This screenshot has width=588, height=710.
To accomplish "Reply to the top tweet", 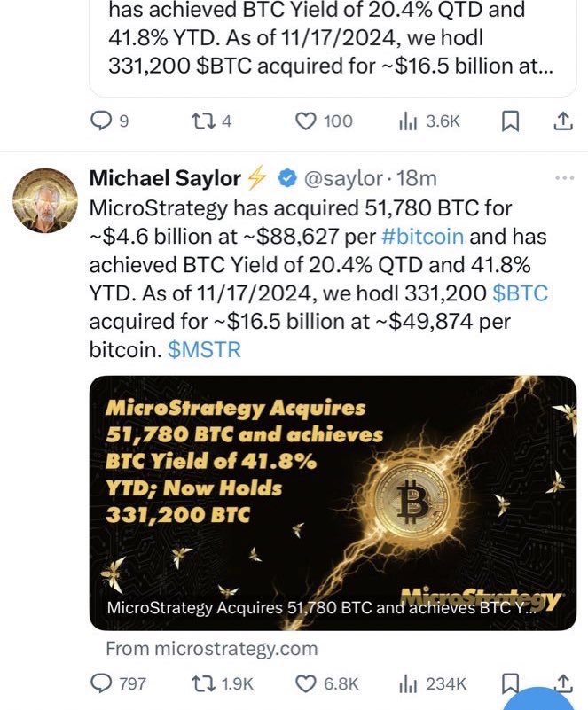I will pyautogui.click(x=103, y=121).
